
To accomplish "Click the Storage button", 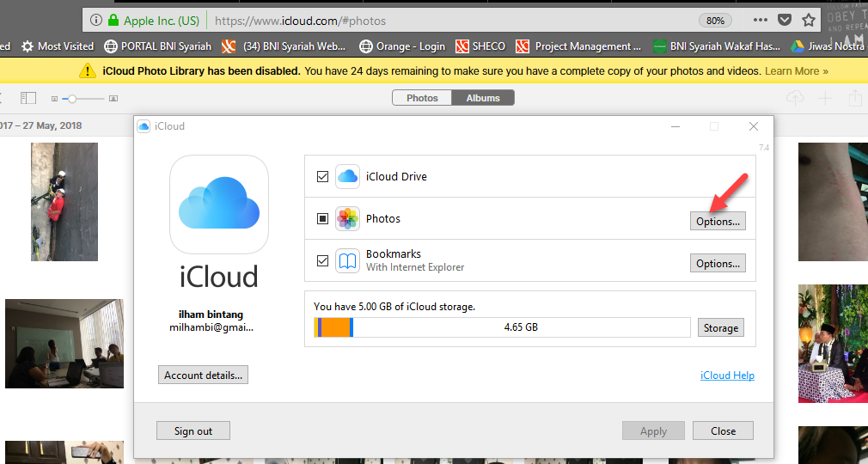I will coord(721,327).
